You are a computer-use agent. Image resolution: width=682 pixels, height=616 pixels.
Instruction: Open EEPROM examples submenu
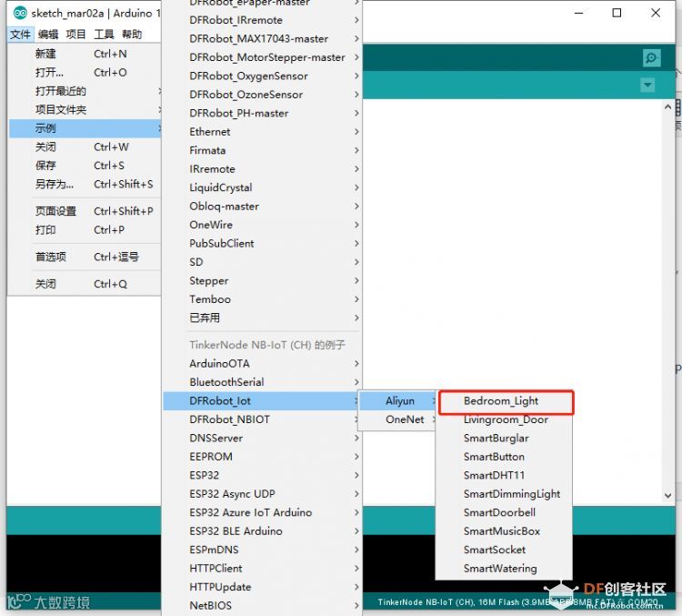pos(262,457)
